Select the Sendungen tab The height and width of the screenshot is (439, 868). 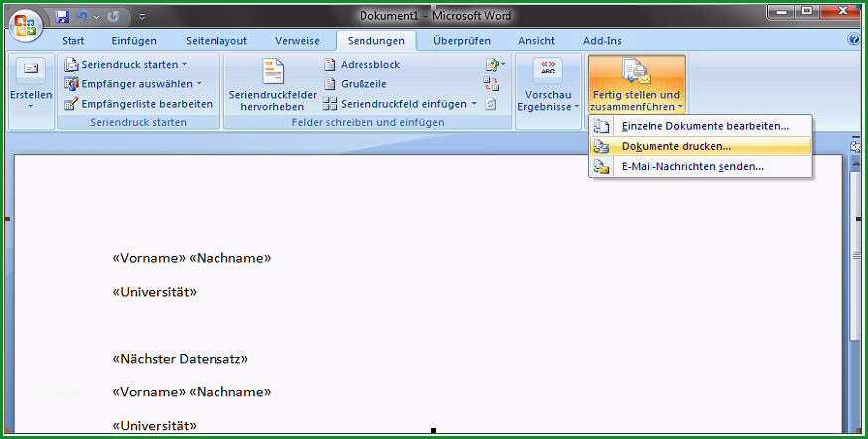376,41
